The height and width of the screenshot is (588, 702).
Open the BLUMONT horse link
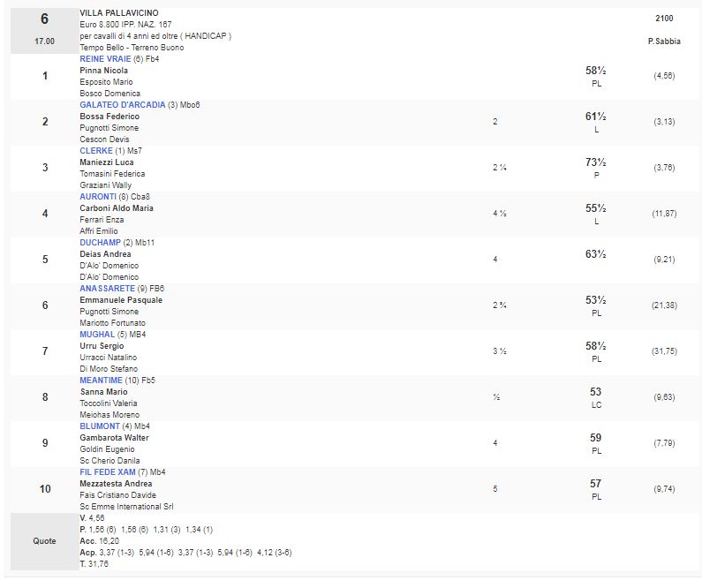click(x=99, y=426)
